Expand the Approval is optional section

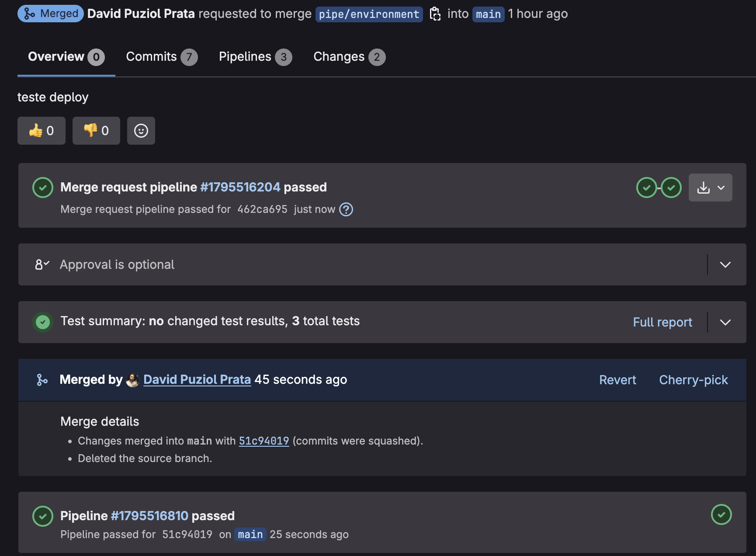pos(725,264)
